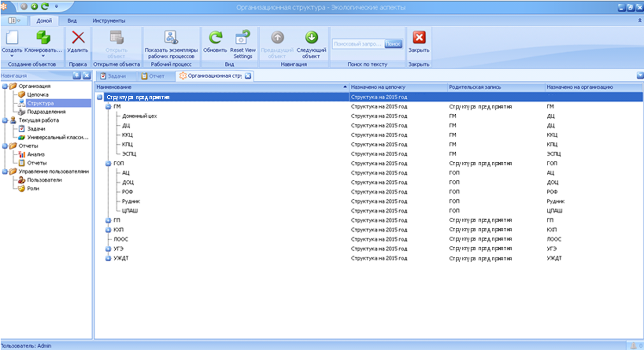This screenshot has height=350, width=644.
Task: Collapse the ribbon with the chevron
Action: (639, 21)
